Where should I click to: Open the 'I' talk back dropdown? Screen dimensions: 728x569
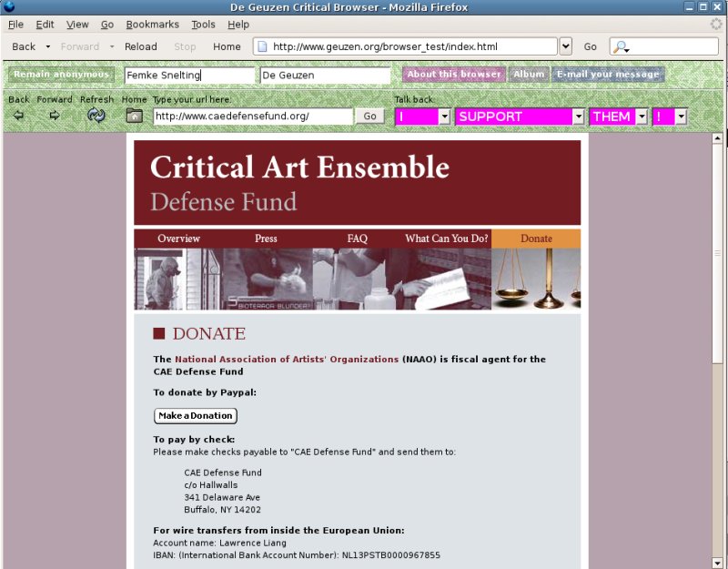coord(444,117)
